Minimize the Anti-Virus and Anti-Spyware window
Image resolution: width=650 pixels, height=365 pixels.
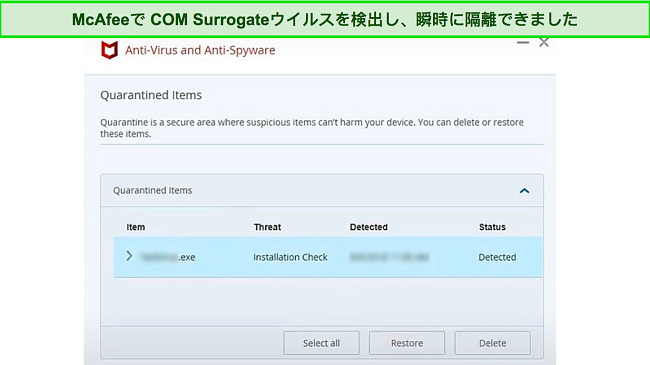[x=523, y=42]
